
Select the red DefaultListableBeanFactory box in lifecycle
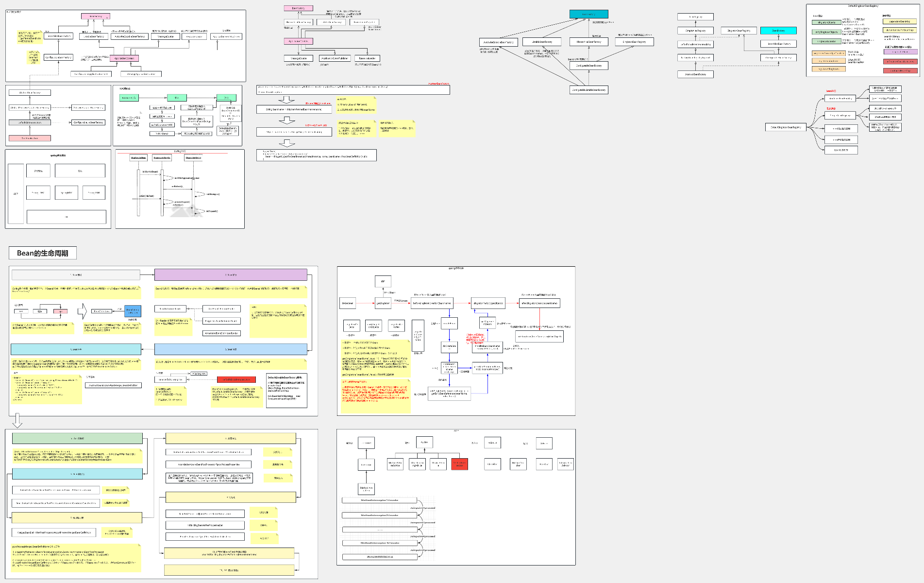tap(236, 379)
